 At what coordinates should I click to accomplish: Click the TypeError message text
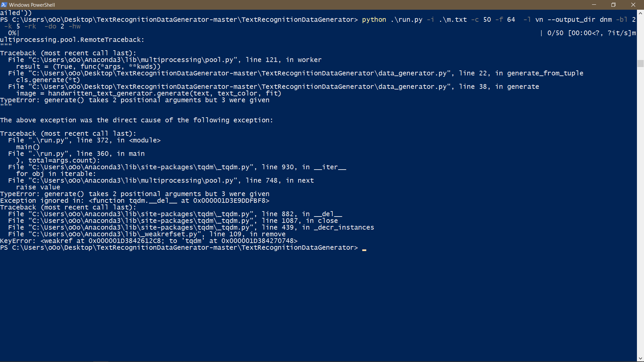coord(134,100)
